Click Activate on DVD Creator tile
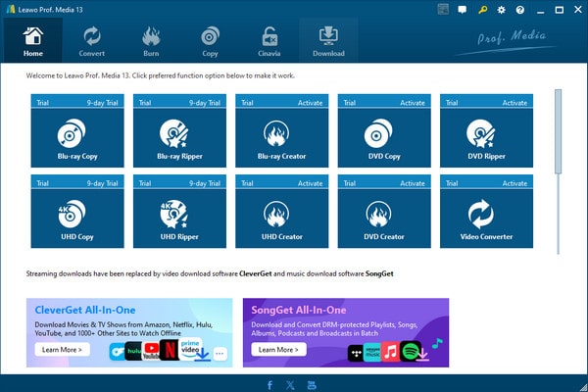This screenshot has height=392, width=588. tap(413, 183)
